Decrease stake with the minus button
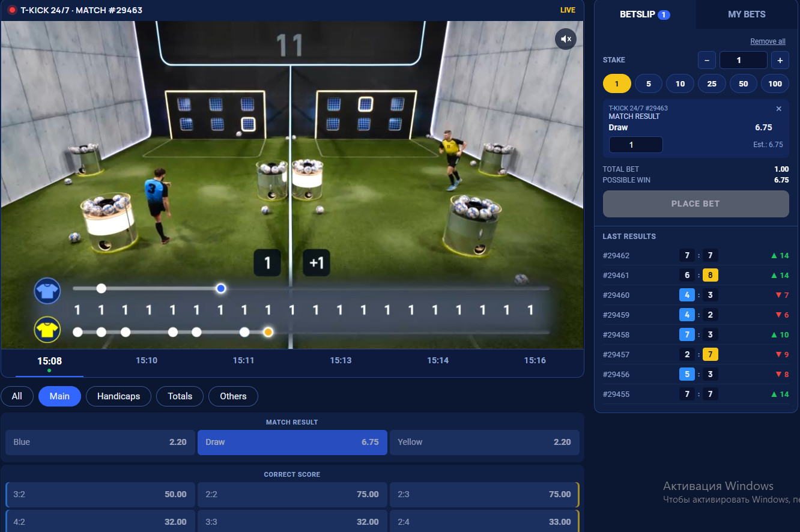This screenshot has height=532, width=800. pos(707,60)
